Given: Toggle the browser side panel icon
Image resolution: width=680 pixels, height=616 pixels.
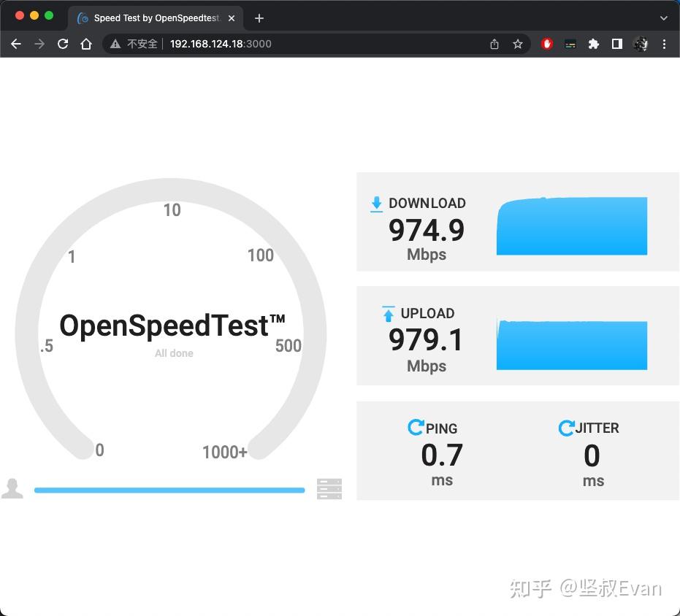Looking at the screenshot, I should coord(617,44).
